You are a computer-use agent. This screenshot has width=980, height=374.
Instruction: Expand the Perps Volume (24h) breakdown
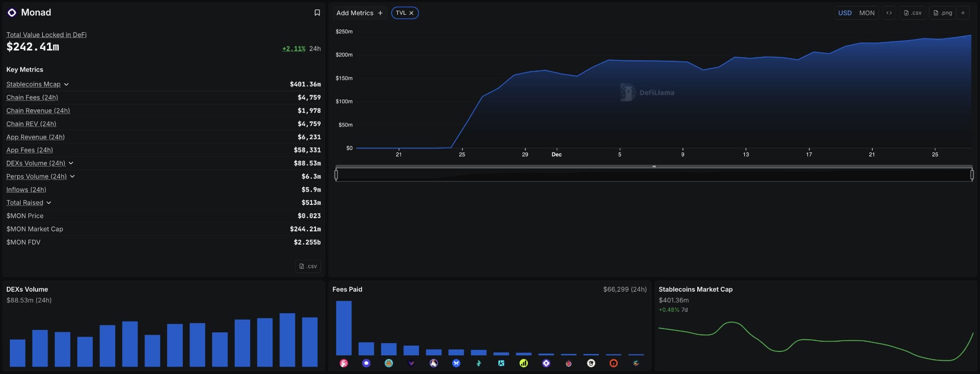(x=73, y=176)
